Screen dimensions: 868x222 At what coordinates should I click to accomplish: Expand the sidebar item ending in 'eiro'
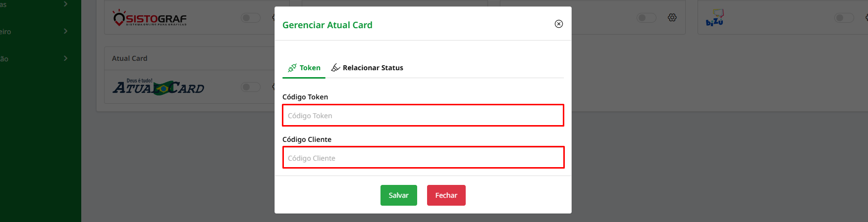click(34, 31)
